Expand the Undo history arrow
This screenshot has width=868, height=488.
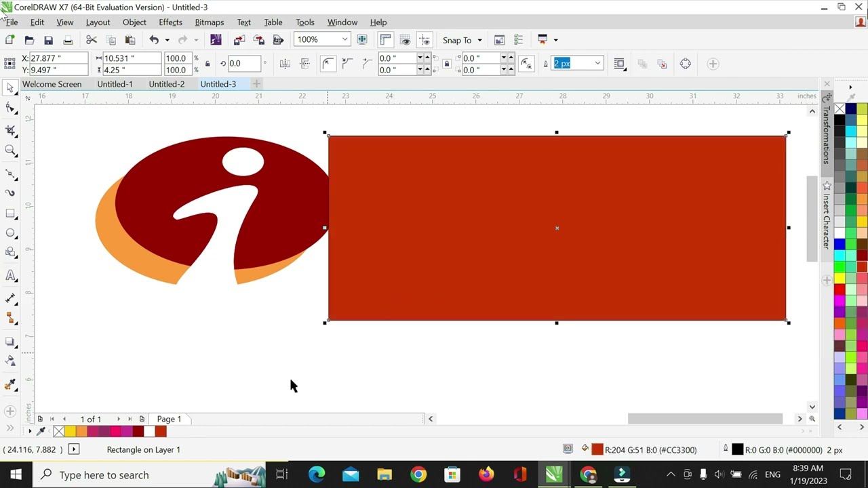pos(167,40)
